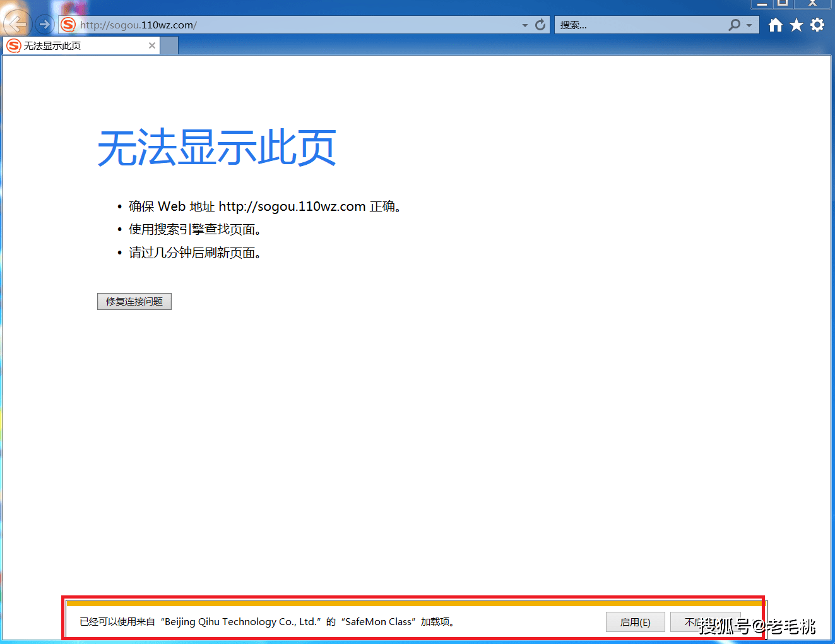The image size is (835, 644).
Task: Click the 修复连接问题 button
Action: tap(134, 302)
